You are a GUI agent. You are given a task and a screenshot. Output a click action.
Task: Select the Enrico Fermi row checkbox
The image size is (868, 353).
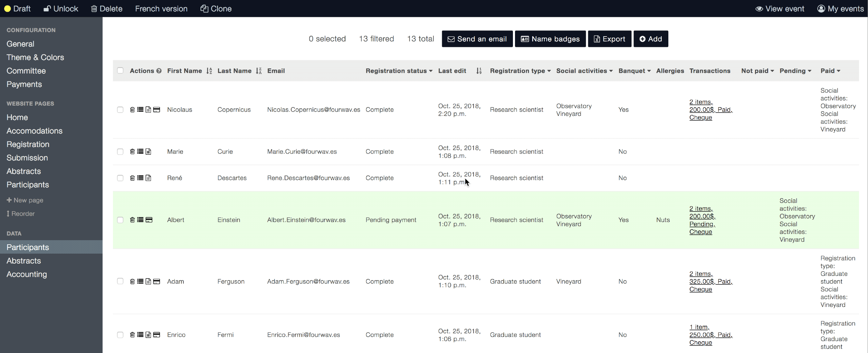[120, 335]
